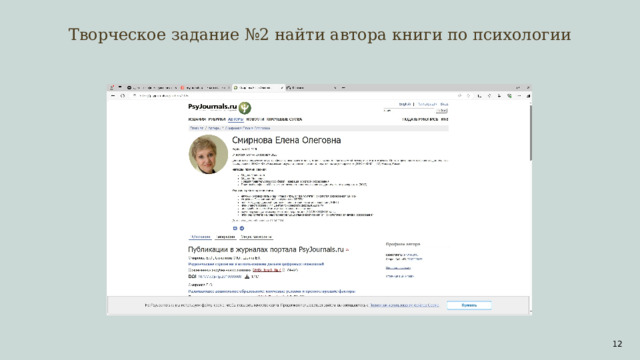640x360 pixels.
Task: Open the first blue article title link
Action: tap(256, 264)
